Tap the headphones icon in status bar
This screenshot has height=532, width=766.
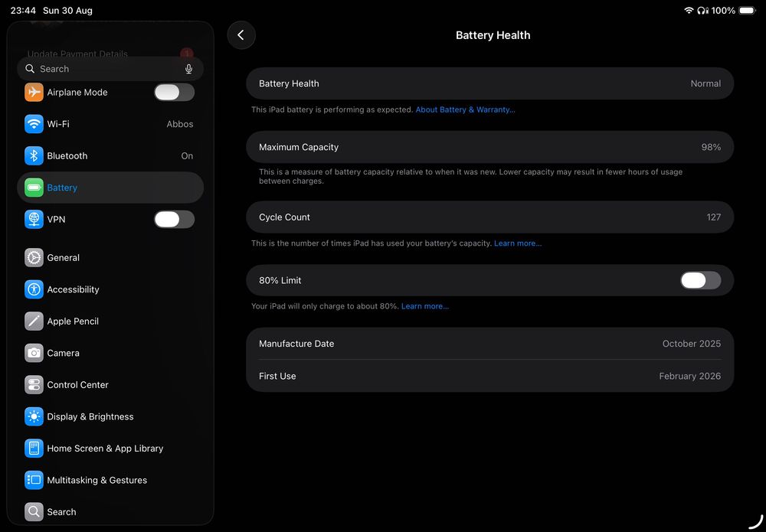pyautogui.click(x=702, y=10)
